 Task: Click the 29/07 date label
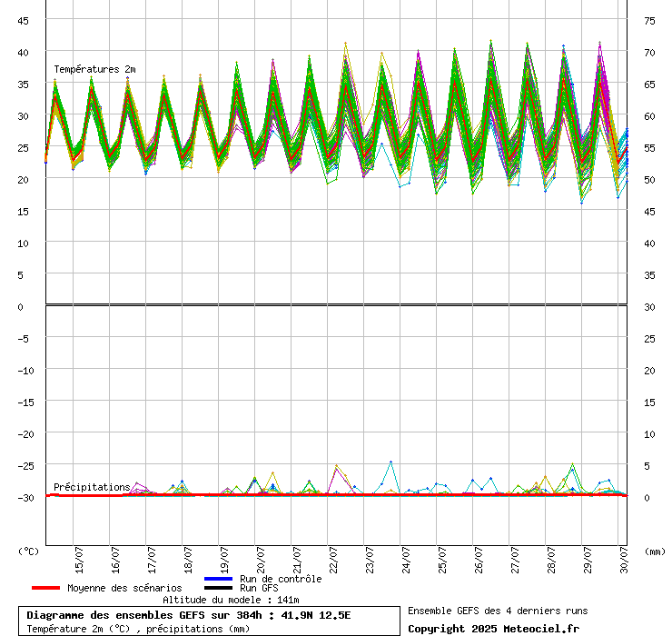click(588, 560)
